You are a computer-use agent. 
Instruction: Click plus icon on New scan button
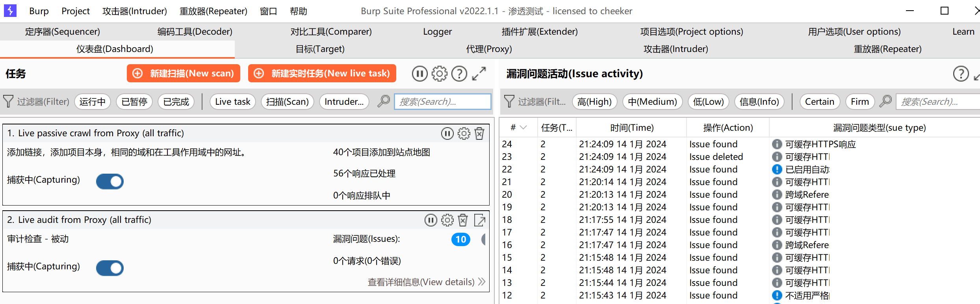pyautogui.click(x=137, y=73)
